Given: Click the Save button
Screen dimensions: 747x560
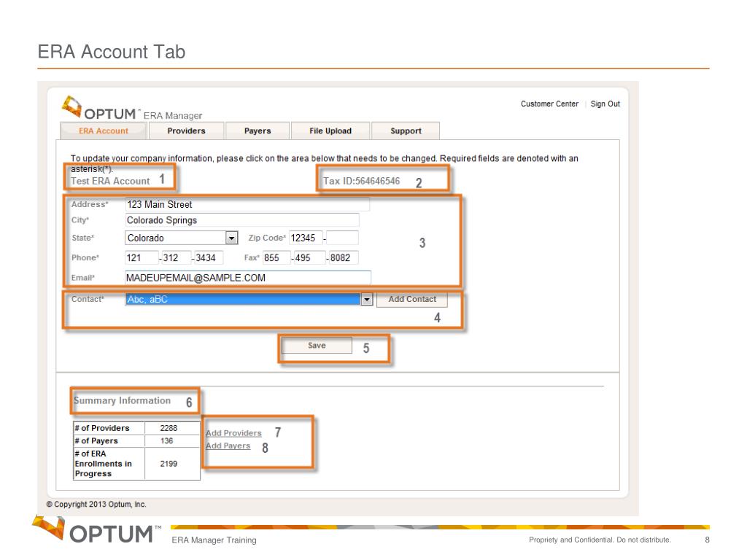Looking at the screenshot, I should pos(317,345).
